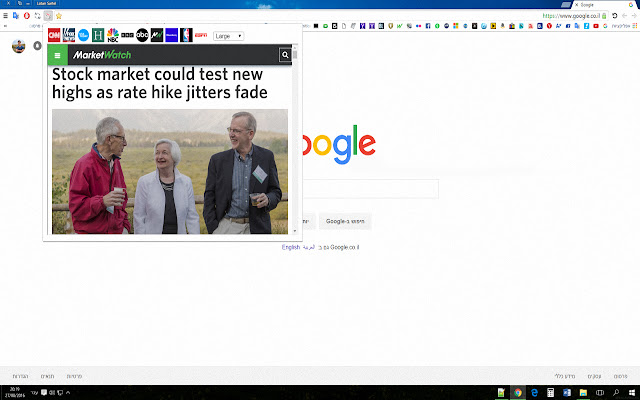Open the Chrome hamburger menu
This screenshot has width=640, height=400.
(5, 16)
